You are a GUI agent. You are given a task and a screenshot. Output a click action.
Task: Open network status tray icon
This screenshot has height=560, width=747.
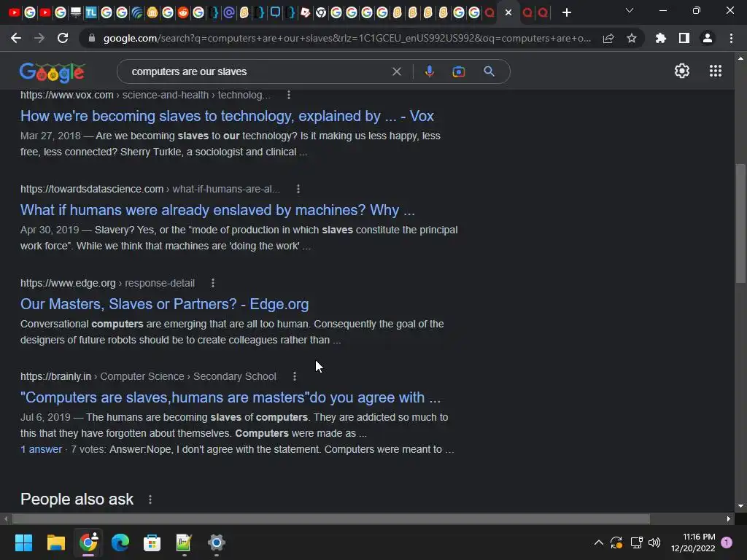[636, 542]
